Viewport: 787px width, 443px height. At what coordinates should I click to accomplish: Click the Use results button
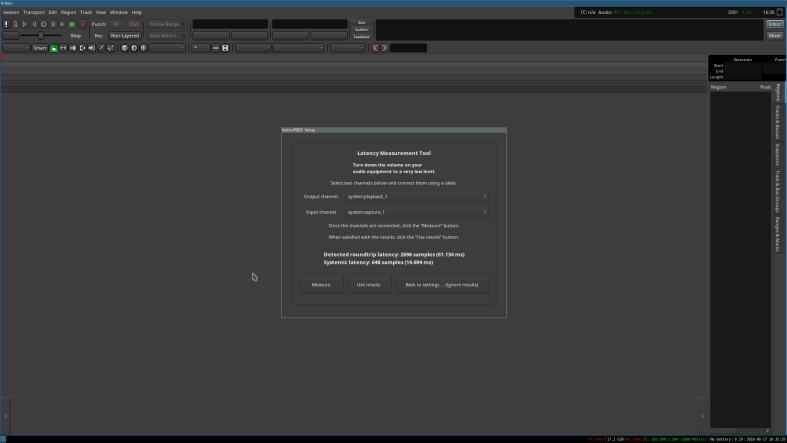[368, 285]
